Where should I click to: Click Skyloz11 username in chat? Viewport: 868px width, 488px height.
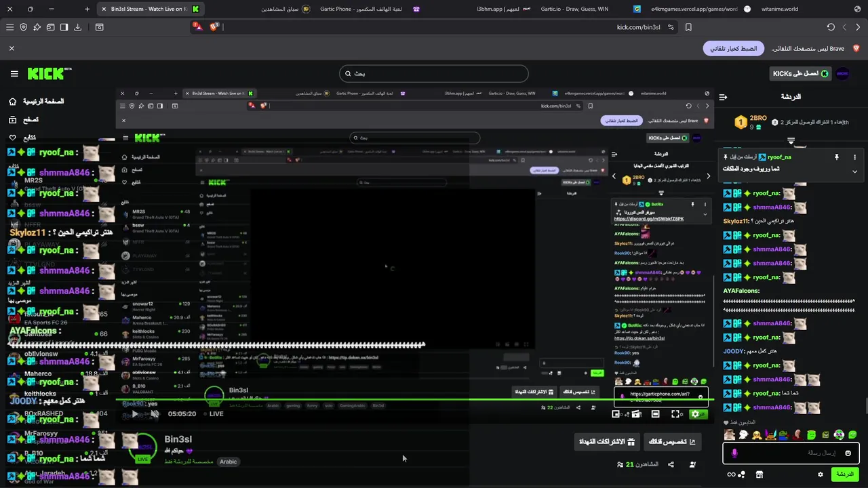736,222
